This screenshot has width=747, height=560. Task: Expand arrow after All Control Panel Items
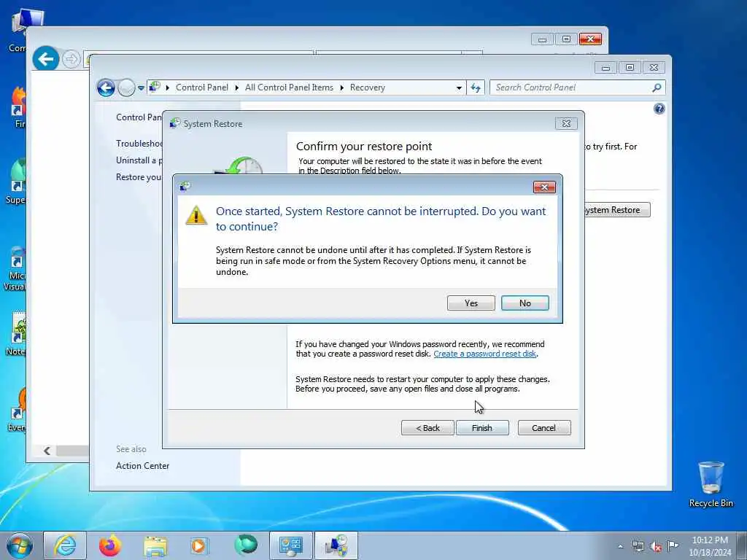(x=341, y=87)
